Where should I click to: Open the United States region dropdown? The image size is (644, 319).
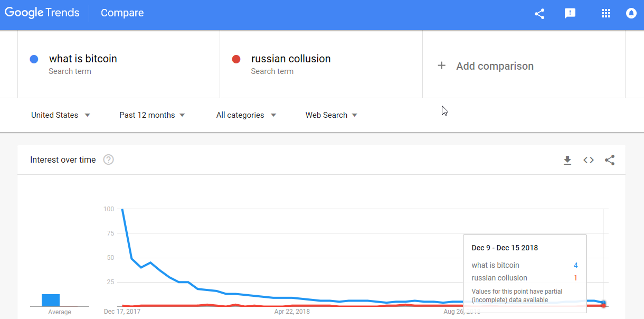pos(61,115)
